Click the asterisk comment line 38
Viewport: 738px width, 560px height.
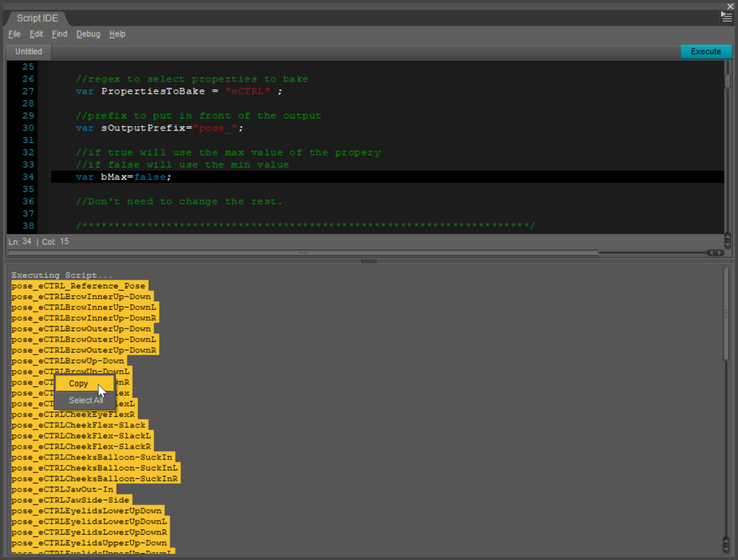305,225
